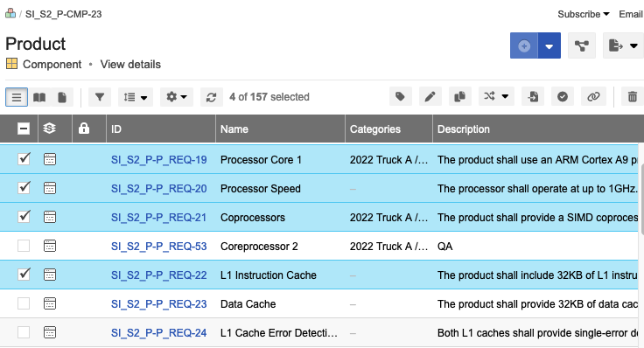Check the L1 Cache Error Detection row
This screenshot has width=644, height=348.
coord(24,332)
